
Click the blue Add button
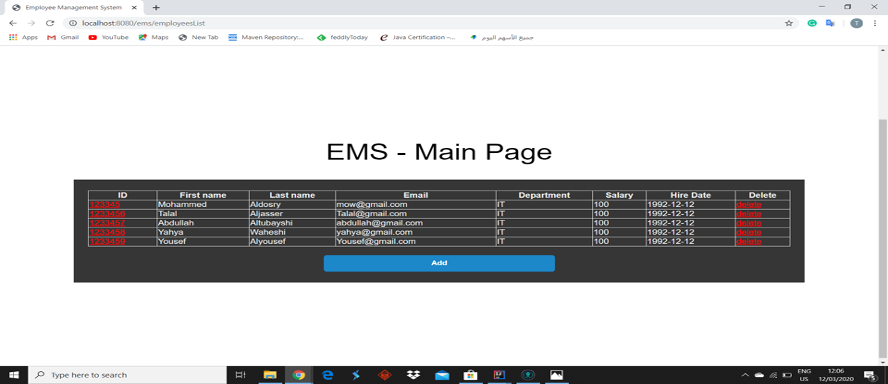coord(439,263)
